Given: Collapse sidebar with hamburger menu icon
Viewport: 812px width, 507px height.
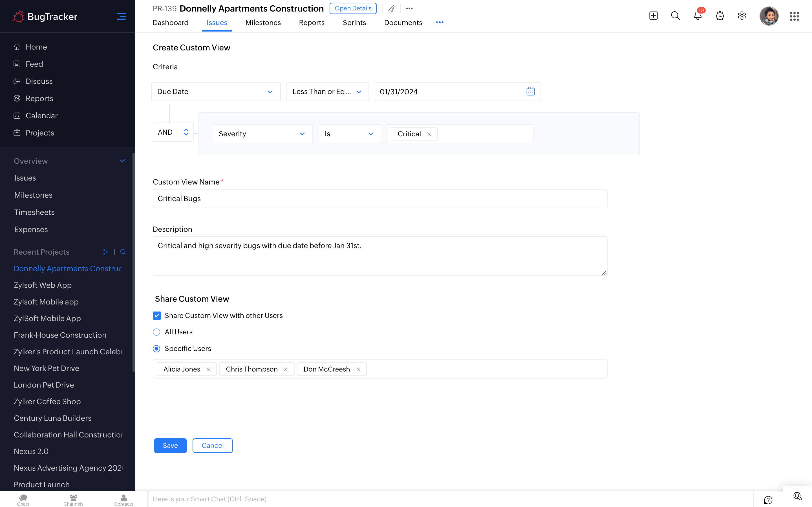Looking at the screenshot, I should click(121, 16).
